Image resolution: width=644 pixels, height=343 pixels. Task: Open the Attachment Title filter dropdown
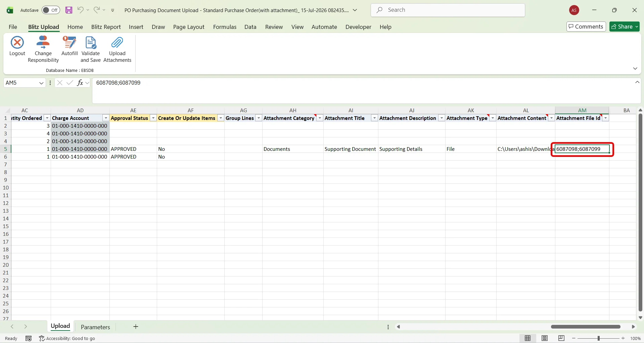tap(374, 118)
